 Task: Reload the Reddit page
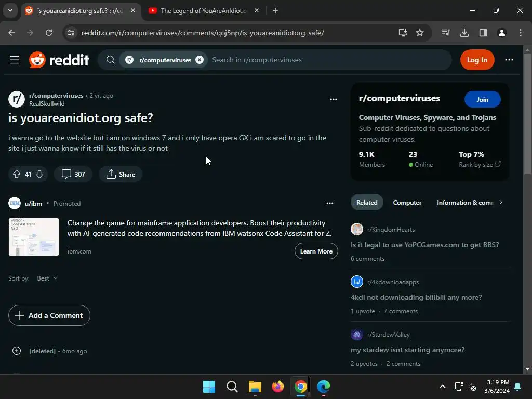pyautogui.click(x=49, y=33)
